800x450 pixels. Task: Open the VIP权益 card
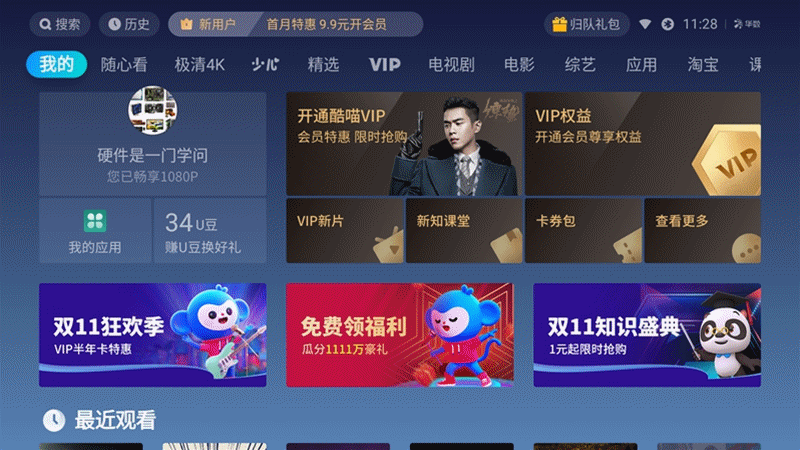tap(643, 144)
